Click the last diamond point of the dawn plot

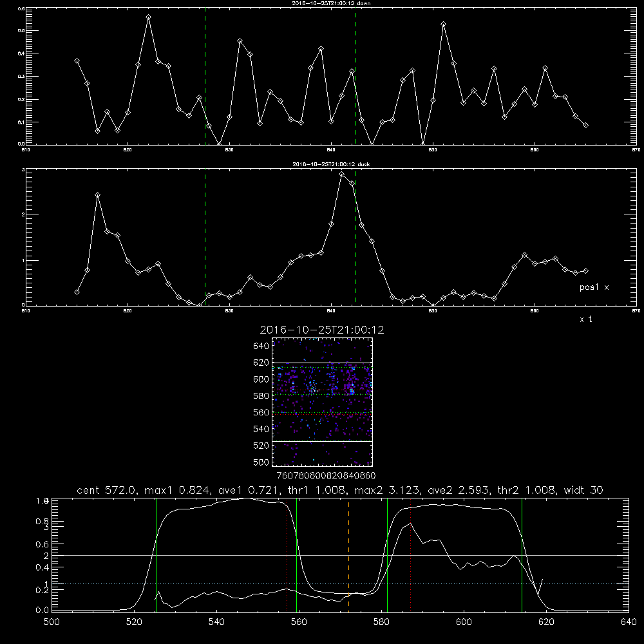coord(585,126)
